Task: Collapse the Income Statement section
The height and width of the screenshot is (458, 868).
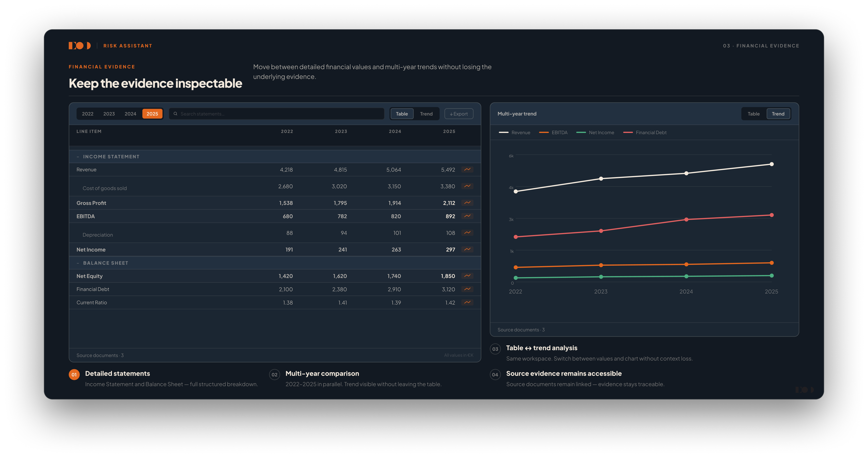Action: (x=78, y=157)
